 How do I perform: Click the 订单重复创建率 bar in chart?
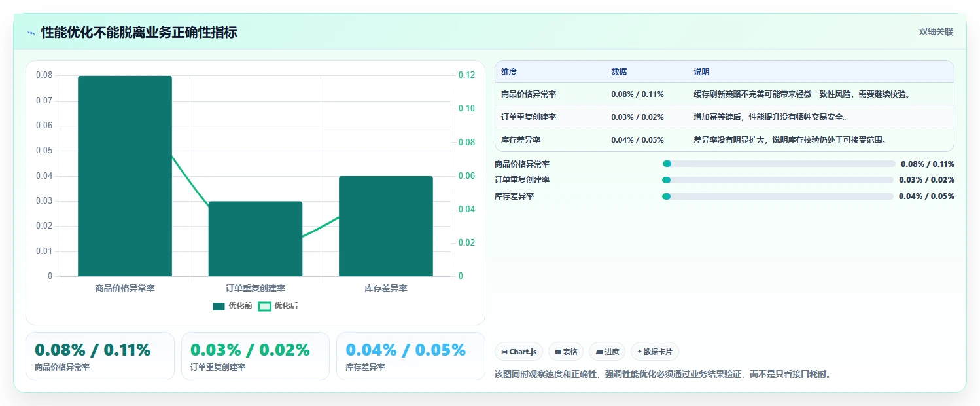pos(255,239)
